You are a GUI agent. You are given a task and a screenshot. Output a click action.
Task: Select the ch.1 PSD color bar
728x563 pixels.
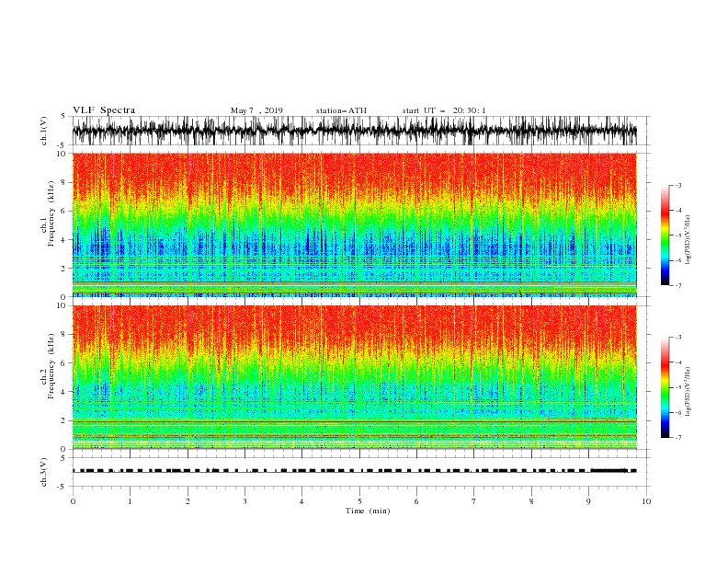[x=665, y=236]
